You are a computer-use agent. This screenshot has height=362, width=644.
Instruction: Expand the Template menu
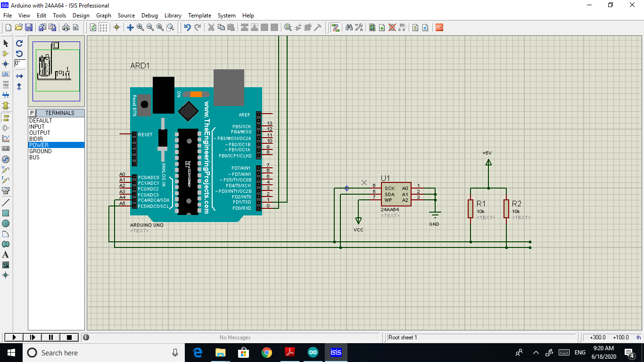(x=200, y=16)
